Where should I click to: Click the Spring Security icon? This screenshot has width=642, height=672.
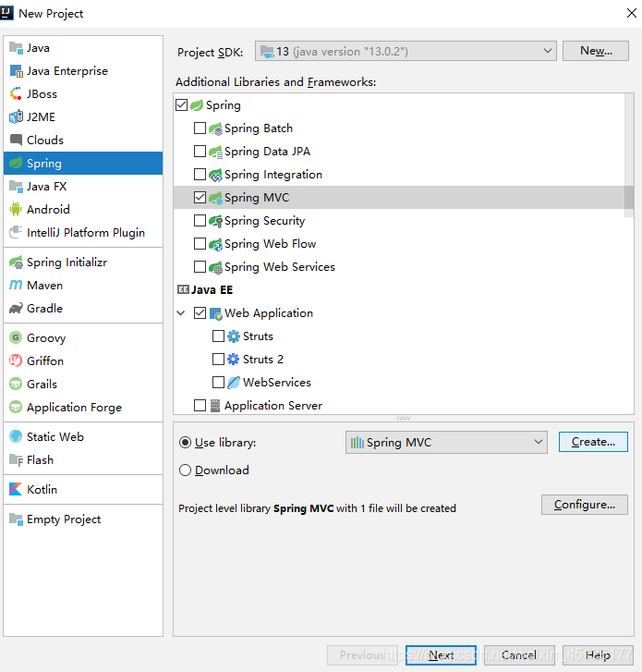coord(215,221)
